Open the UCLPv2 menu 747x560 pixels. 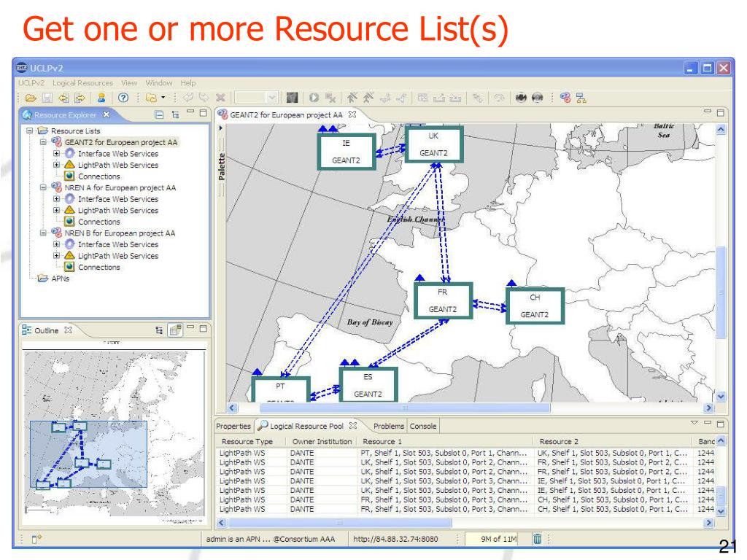pos(31,83)
